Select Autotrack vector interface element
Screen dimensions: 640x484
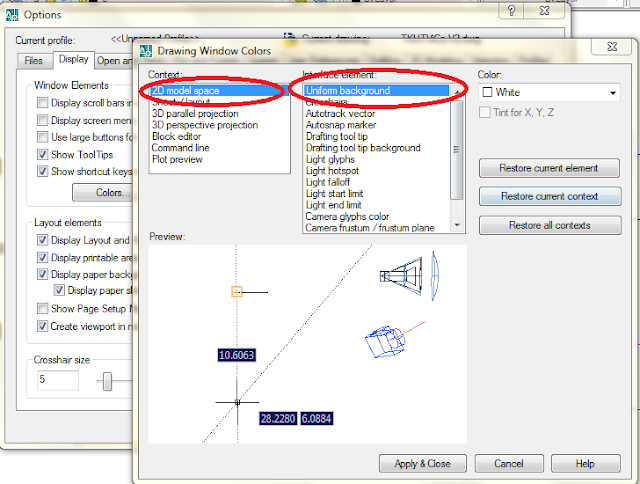(378, 113)
